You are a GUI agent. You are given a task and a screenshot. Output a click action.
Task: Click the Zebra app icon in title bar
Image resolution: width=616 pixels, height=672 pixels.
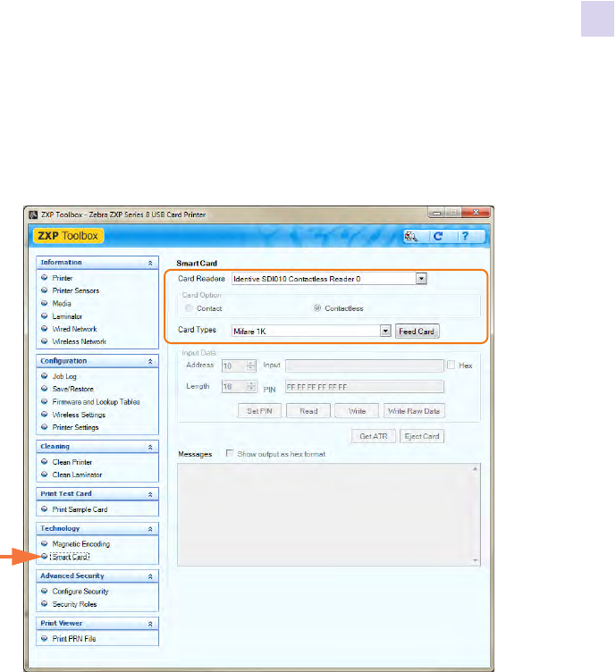tap(33, 214)
